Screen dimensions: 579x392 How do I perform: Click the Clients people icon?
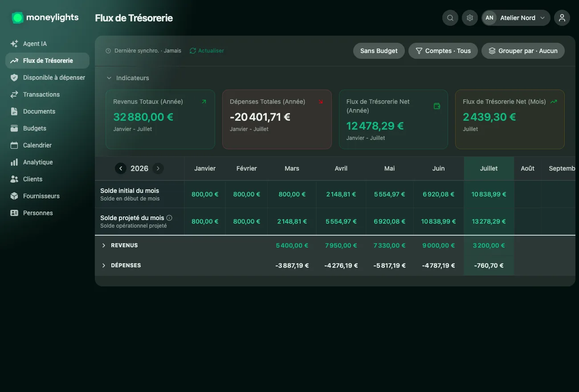pos(14,179)
